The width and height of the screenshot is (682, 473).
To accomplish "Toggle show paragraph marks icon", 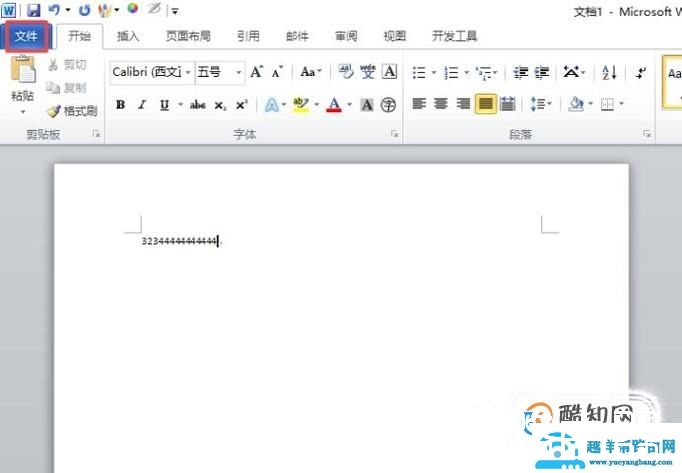I will pos(641,72).
